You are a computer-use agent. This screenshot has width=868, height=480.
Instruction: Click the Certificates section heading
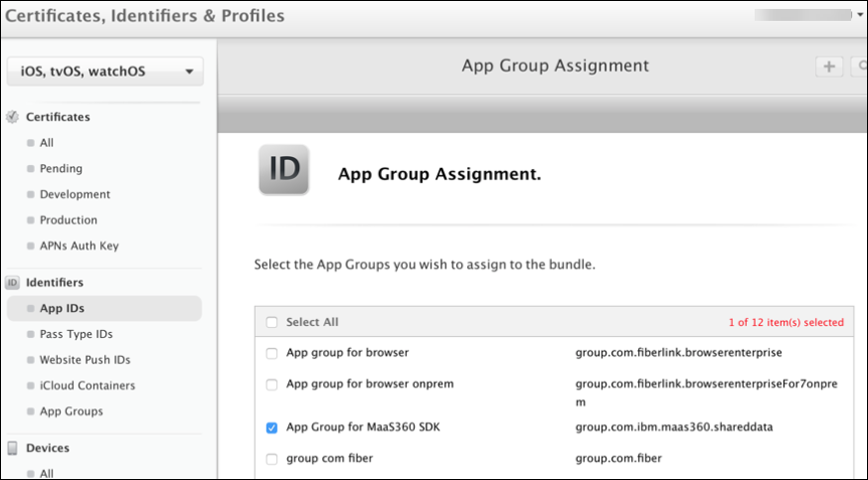coord(58,117)
